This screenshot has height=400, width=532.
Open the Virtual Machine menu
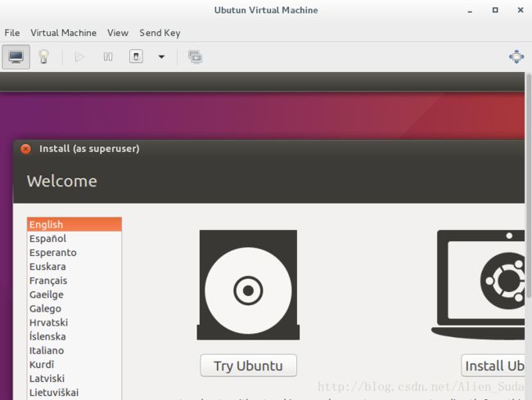coord(64,33)
